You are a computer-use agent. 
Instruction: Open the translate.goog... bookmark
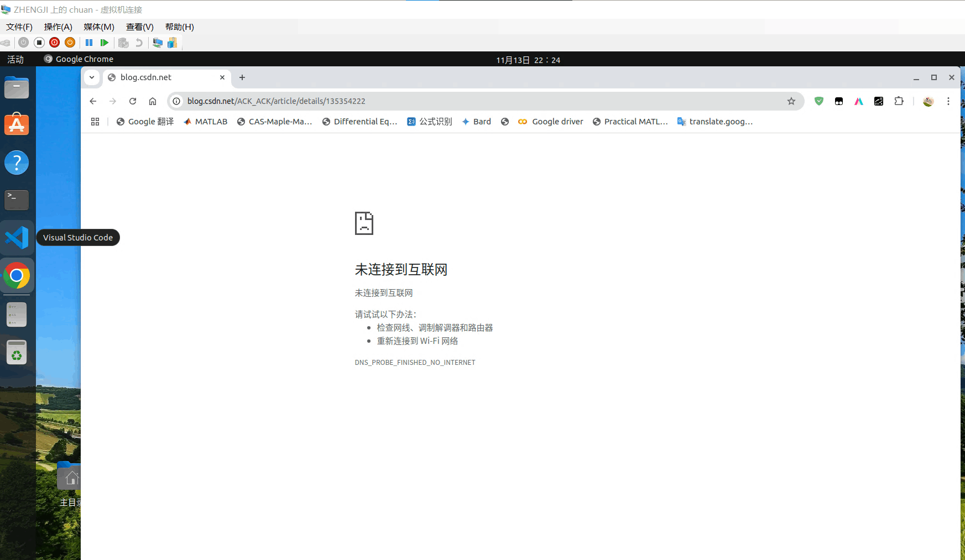[x=715, y=122]
